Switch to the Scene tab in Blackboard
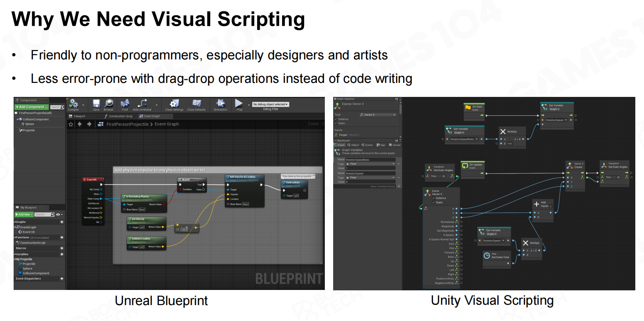Viewport: 644px width, 321px height. click(367, 145)
